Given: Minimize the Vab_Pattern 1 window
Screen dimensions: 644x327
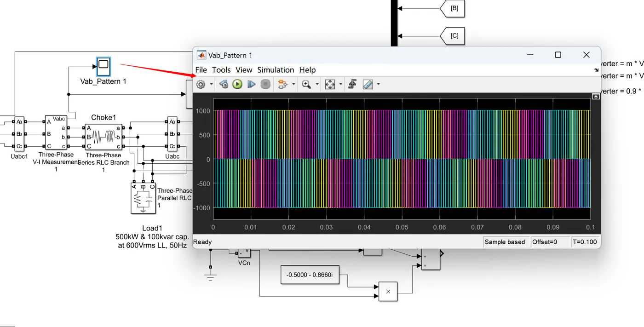Looking at the screenshot, I should click(530, 55).
